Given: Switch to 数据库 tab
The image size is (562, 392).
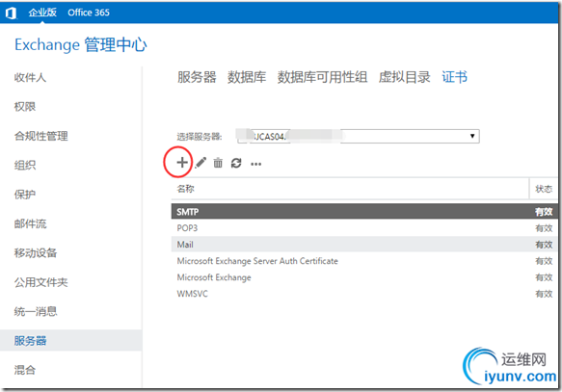Looking at the screenshot, I should point(247,77).
